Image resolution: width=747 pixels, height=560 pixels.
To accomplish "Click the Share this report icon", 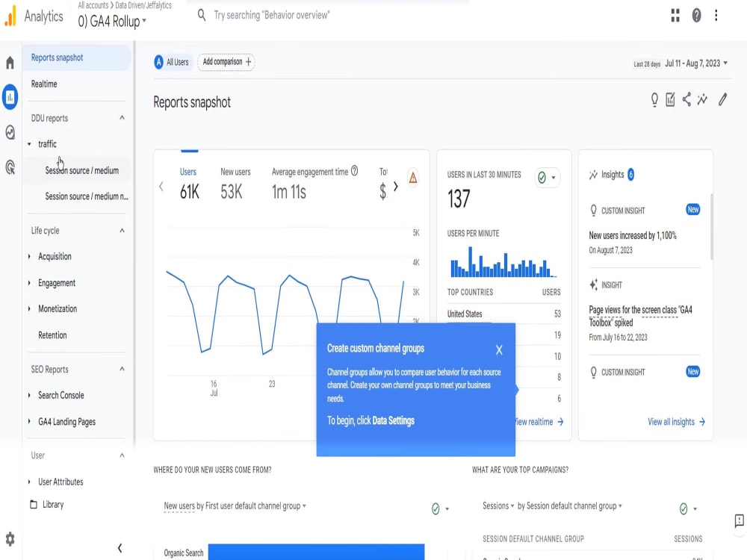I will 686,99.
